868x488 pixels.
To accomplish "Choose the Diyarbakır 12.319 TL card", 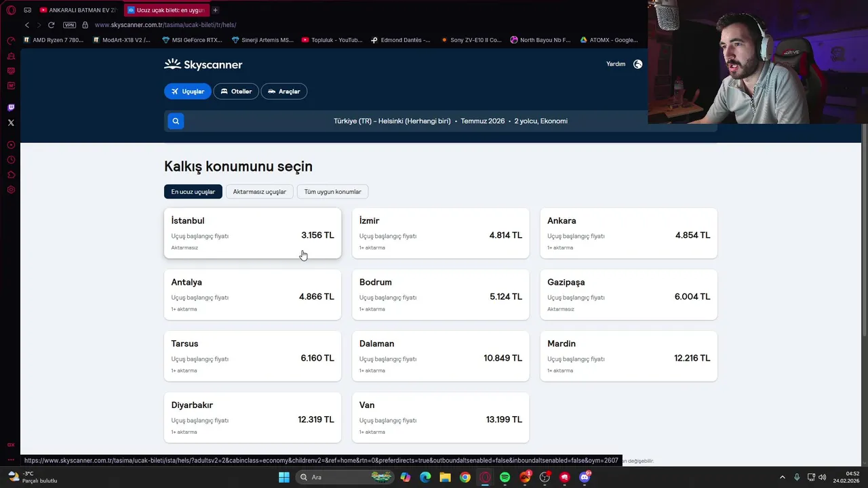I will click(252, 418).
